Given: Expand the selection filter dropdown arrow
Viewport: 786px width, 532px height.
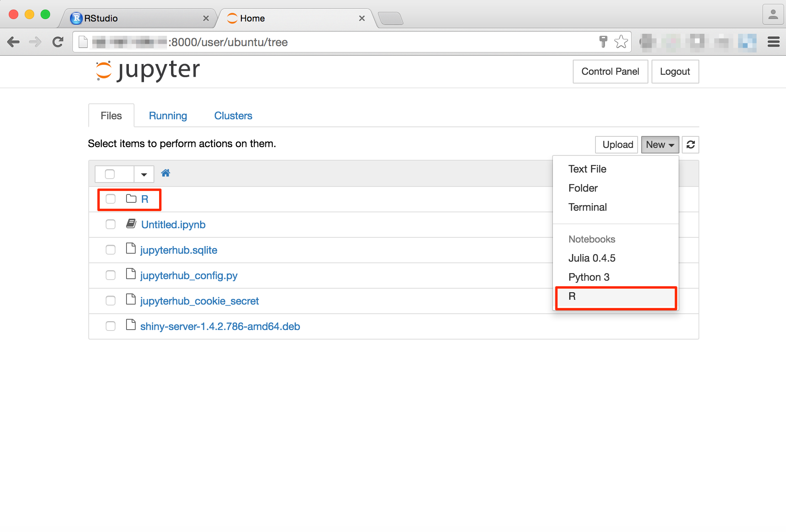Looking at the screenshot, I should (144, 174).
